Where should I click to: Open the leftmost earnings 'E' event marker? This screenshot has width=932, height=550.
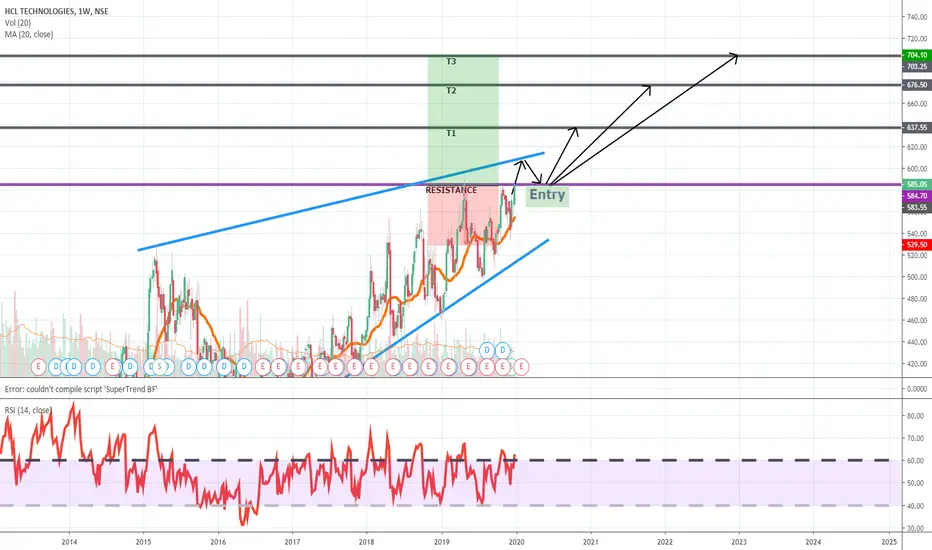coord(39,367)
